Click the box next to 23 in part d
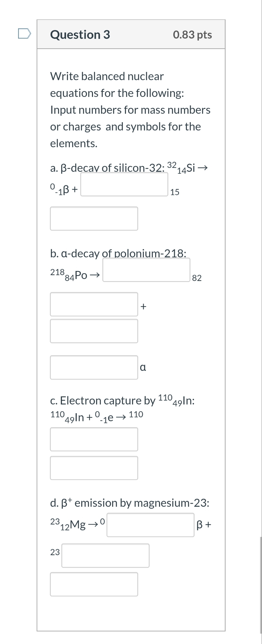Viewport: 262px width, 644px height. click(x=105, y=555)
